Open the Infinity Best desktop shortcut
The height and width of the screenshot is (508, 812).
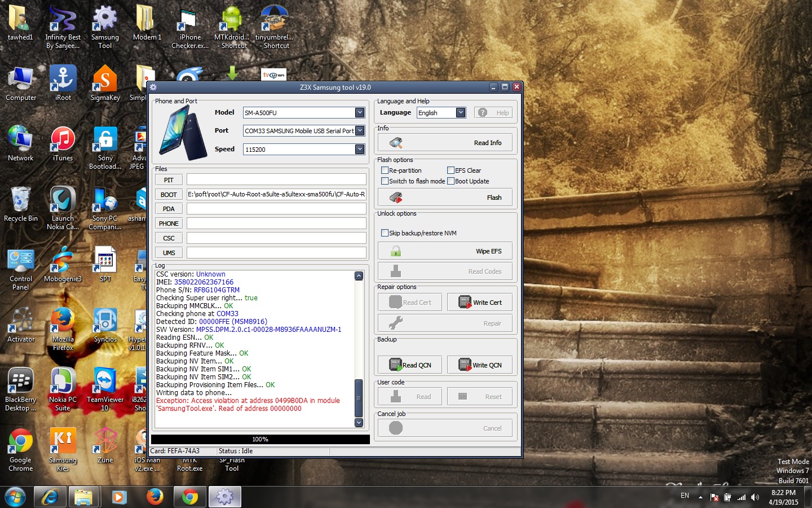point(63,27)
